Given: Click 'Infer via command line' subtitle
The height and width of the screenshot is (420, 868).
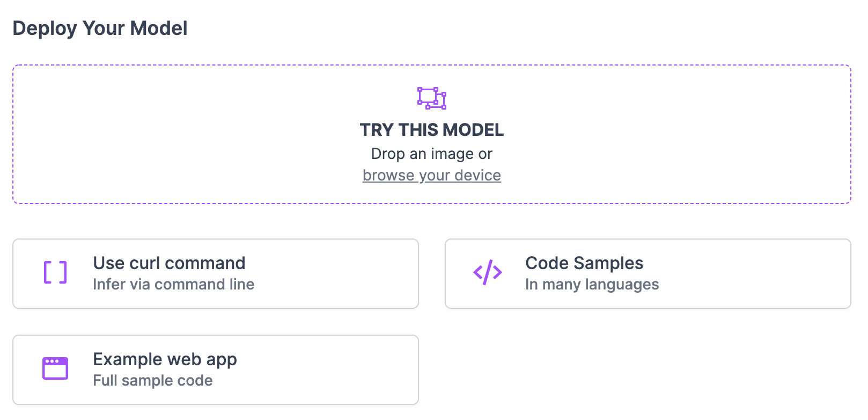Looking at the screenshot, I should coord(173,284).
